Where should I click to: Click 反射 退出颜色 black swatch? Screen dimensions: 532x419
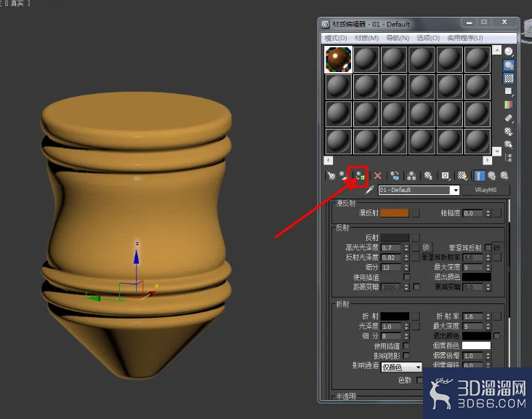point(476,277)
